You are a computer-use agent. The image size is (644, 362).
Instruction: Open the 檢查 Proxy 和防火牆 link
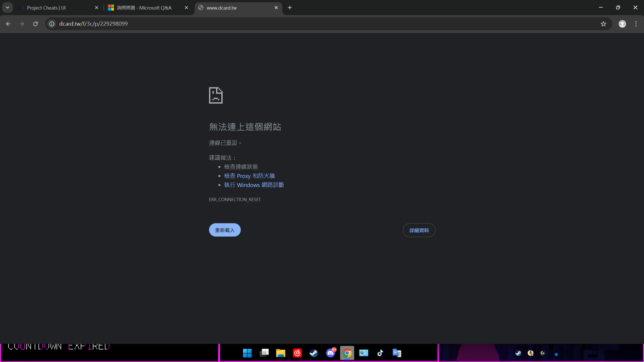pos(249,176)
